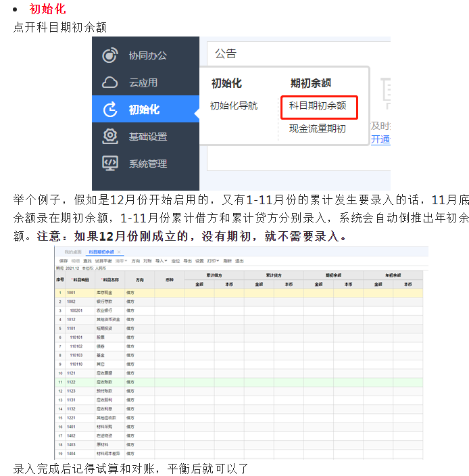The image size is (469, 476).
Task: Select account code cell 1403
Action: coord(80,445)
